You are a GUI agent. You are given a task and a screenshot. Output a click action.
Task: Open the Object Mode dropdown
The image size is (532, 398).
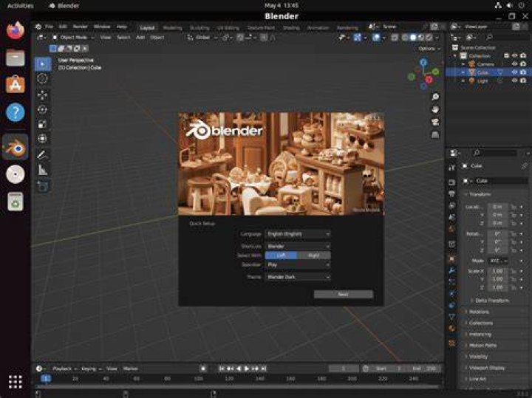pyautogui.click(x=73, y=38)
